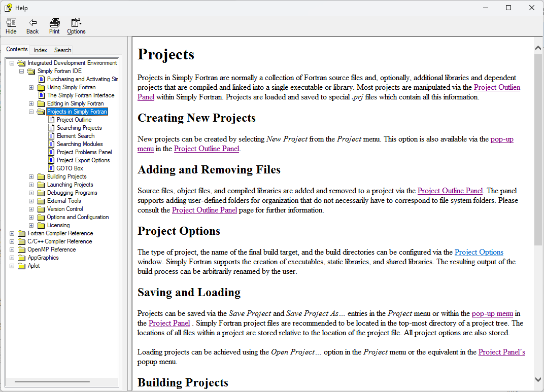
Task: Click the Hide toolbar icon
Action: click(x=11, y=23)
